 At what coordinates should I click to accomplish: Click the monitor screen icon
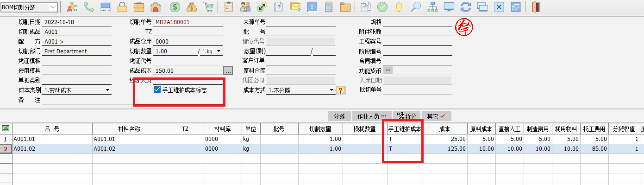click(449, 7)
